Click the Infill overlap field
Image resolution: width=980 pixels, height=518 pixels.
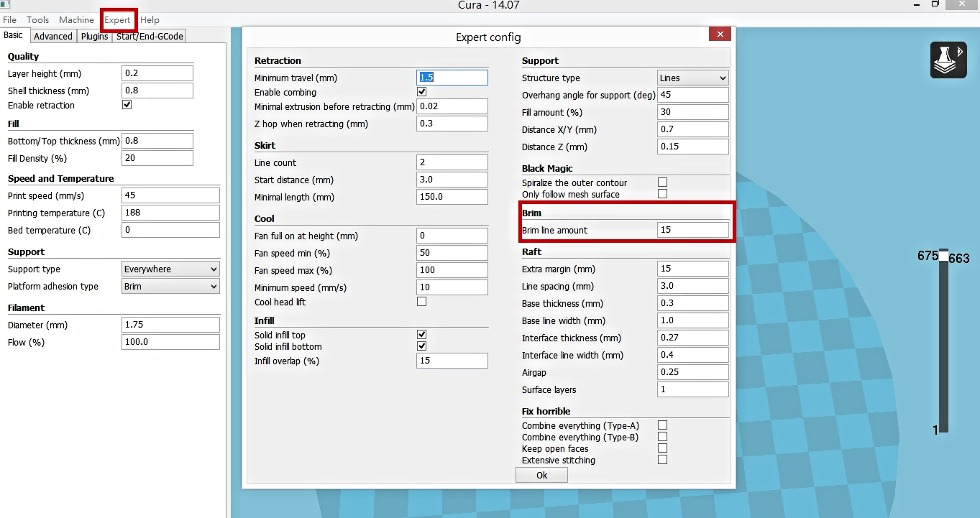[x=452, y=361]
